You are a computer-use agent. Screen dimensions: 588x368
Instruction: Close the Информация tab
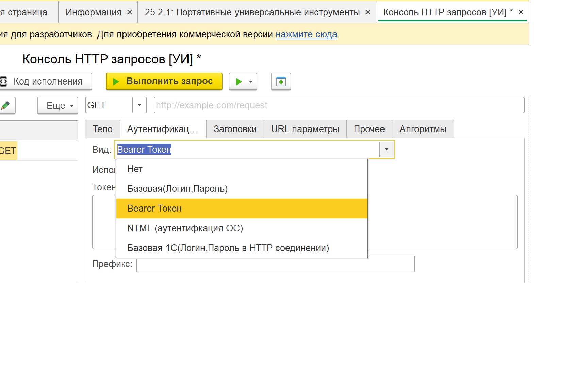pyautogui.click(x=130, y=12)
